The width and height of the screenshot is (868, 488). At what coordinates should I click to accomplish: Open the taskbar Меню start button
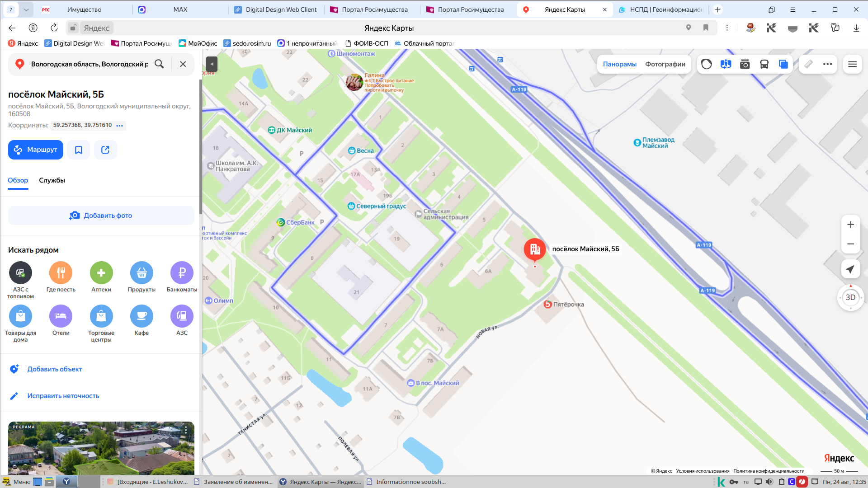point(17,482)
